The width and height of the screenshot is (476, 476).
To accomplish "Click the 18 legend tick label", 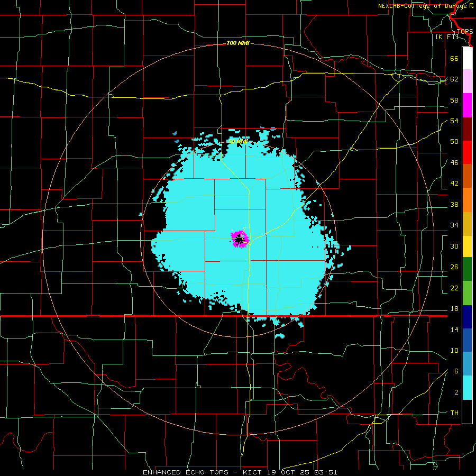I will (x=454, y=309).
